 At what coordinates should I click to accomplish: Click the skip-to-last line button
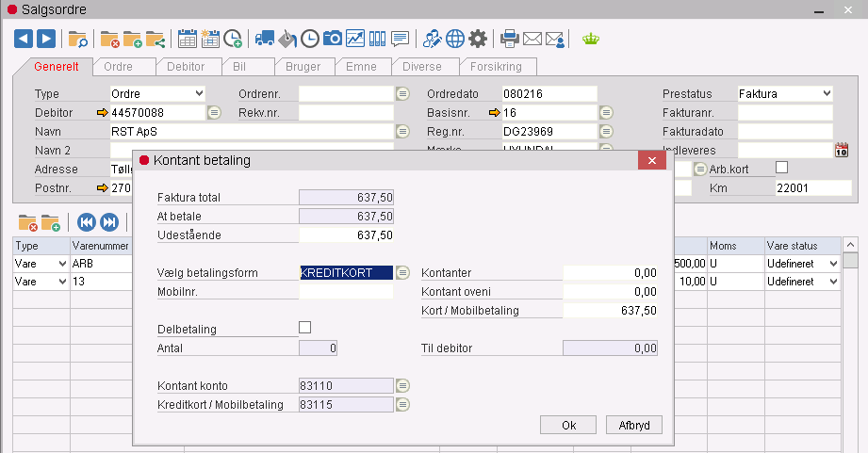(x=109, y=222)
